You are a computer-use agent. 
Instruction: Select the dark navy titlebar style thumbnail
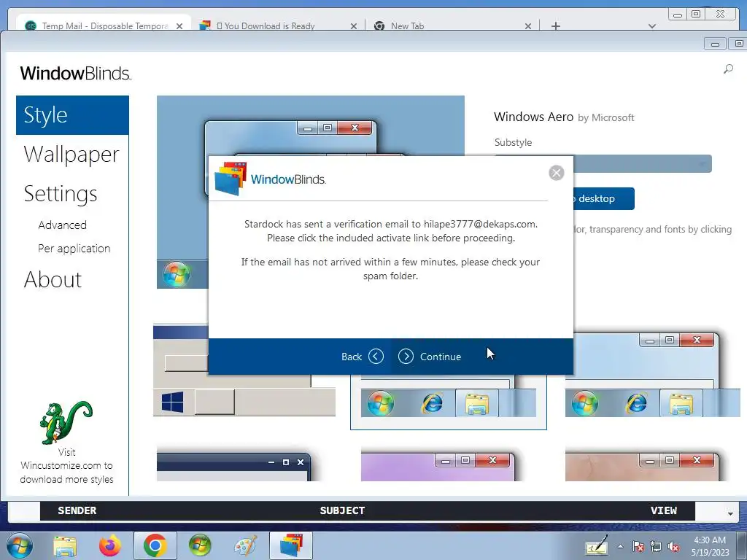coord(235,466)
